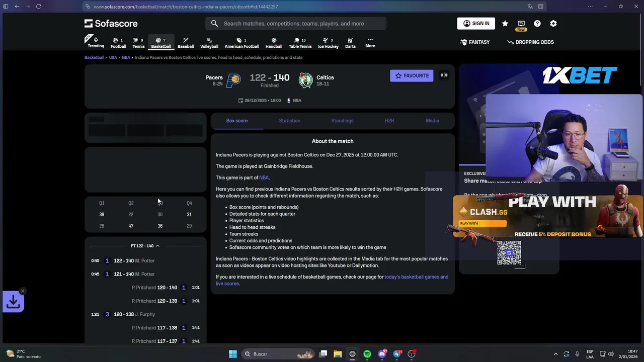Open the Trending sports section
Screen dimensions: 644x362
point(96,42)
